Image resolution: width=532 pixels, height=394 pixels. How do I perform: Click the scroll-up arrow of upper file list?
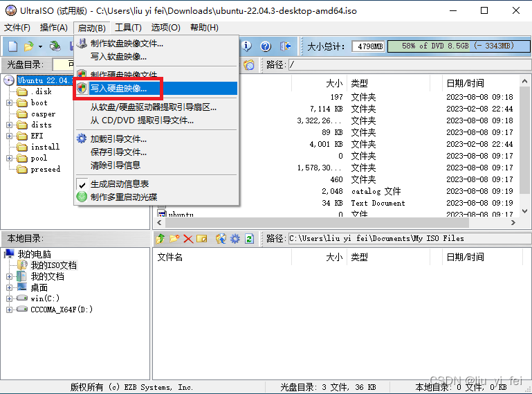point(524,81)
